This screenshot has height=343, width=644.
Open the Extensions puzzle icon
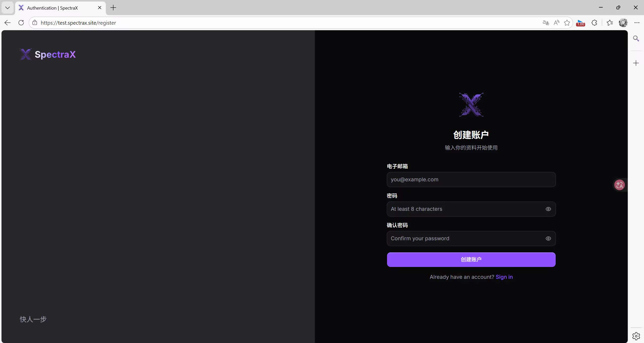(x=594, y=23)
